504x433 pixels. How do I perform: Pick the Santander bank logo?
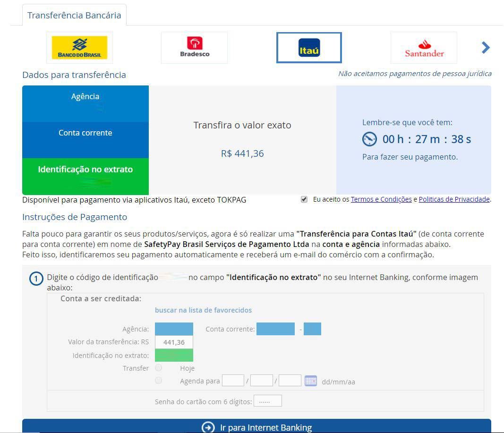424,48
